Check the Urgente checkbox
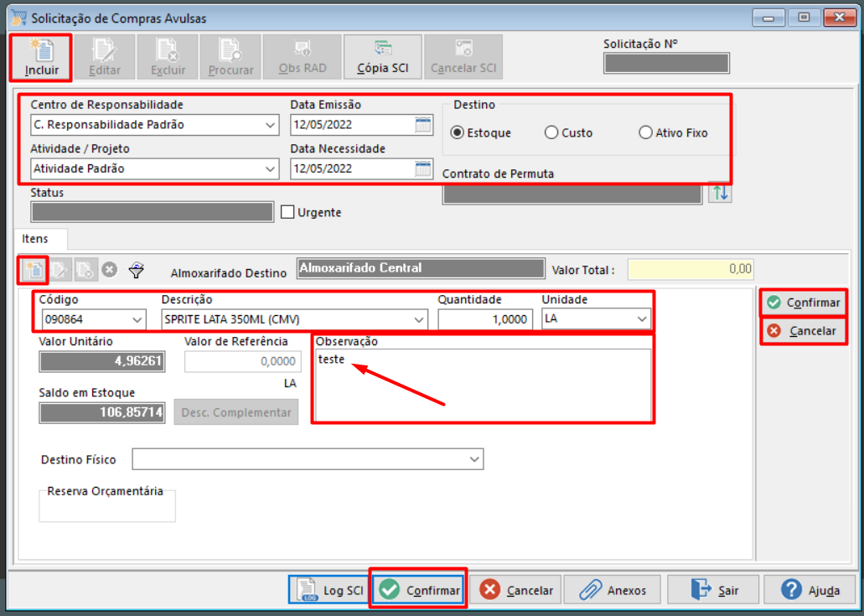The image size is (864, 616). (x=287, y=212)
